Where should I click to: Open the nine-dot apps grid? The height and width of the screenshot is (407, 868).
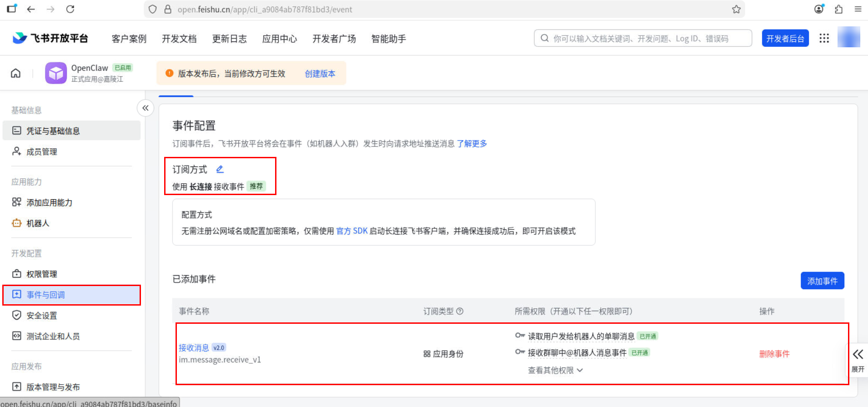pos(824,38)
